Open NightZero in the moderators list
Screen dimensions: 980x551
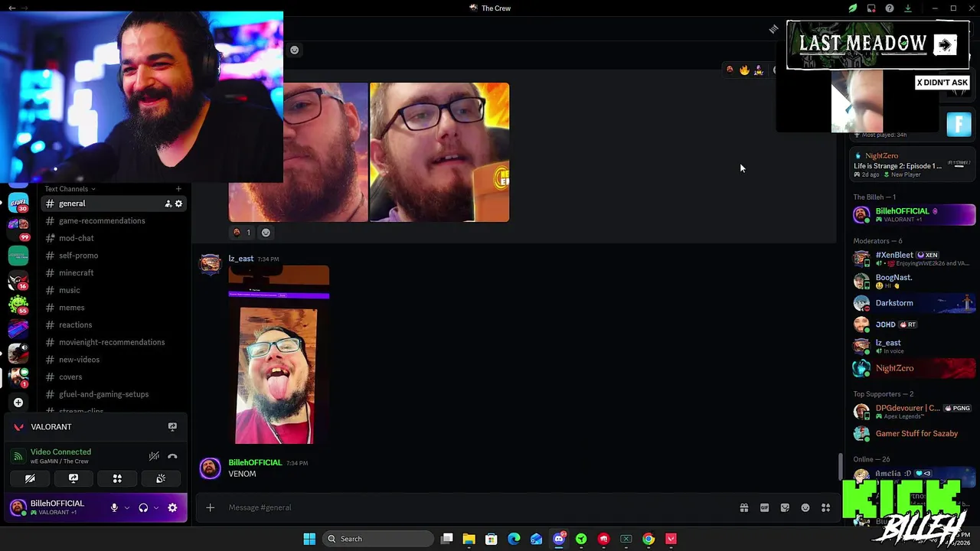[x=914, y=368]
